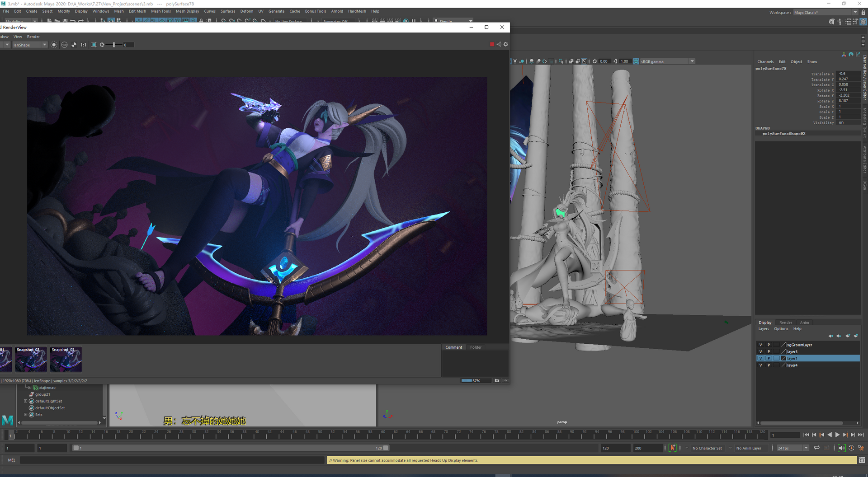Toggle loop playback icon

pyautogui.click(x=817, y=448)
